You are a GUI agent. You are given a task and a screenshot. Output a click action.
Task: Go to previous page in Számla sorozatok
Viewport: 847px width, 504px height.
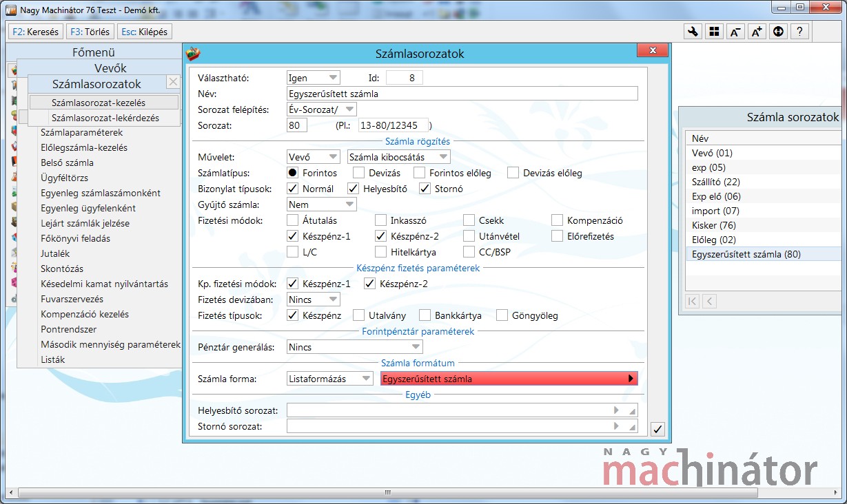click(708, 301)
